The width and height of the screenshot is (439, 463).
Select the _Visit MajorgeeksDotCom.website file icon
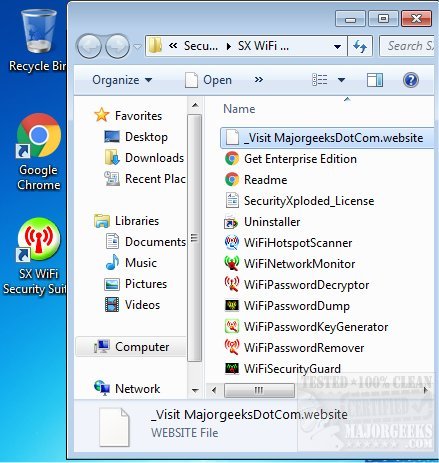[232, 138]
